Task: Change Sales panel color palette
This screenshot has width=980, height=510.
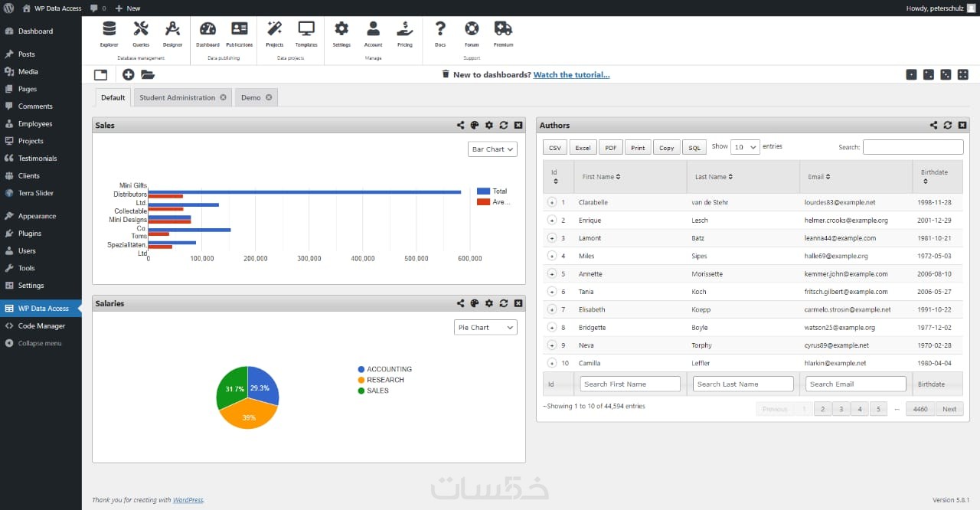Action: 475,125
